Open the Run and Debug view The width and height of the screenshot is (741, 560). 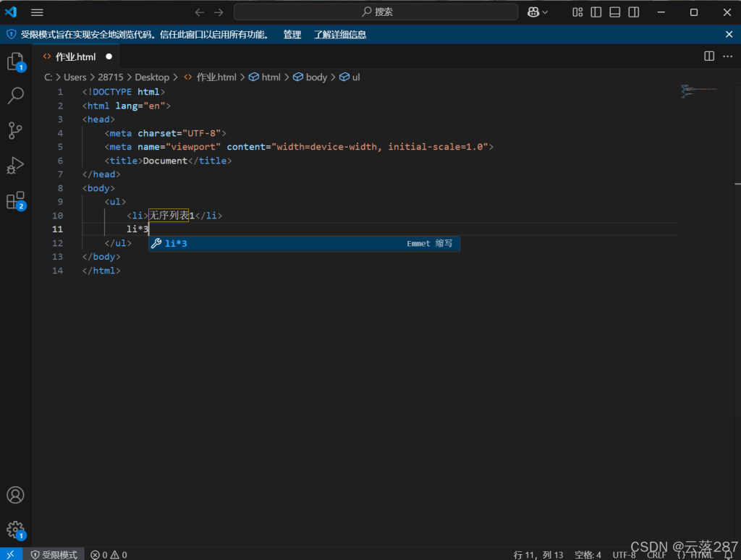15,166
